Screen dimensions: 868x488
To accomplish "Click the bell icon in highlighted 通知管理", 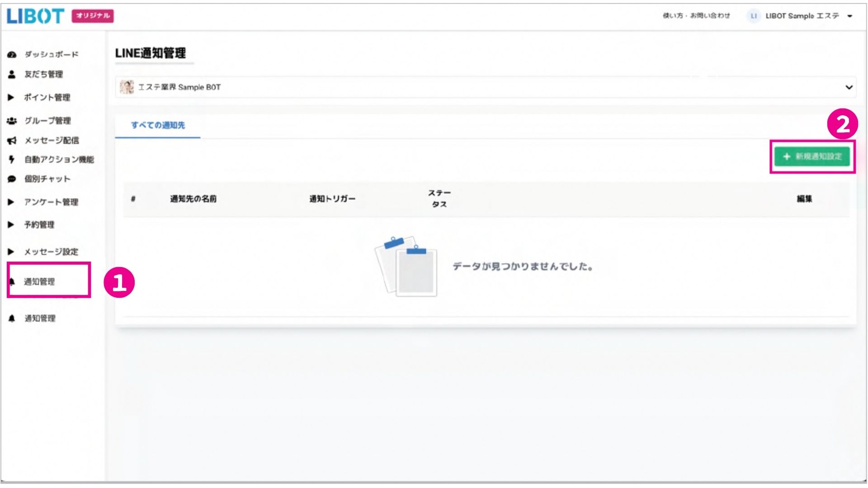I will click(12, 282).
